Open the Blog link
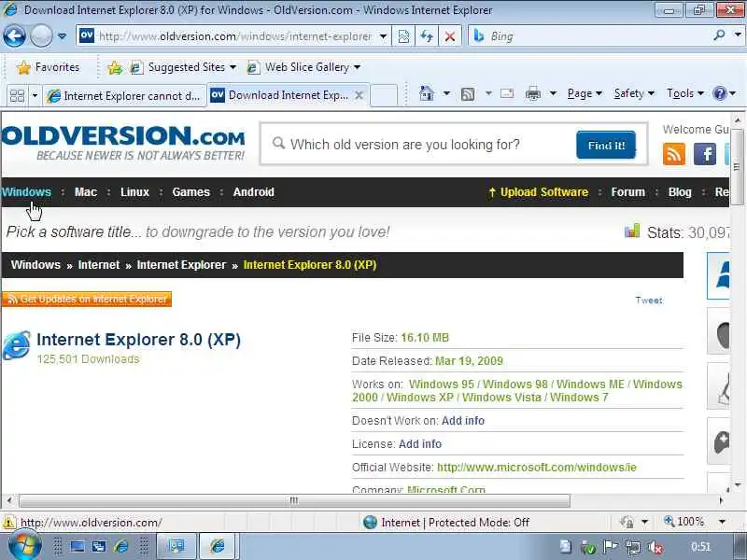This screenshot has width=747, height=560. [x=680, y=192]
